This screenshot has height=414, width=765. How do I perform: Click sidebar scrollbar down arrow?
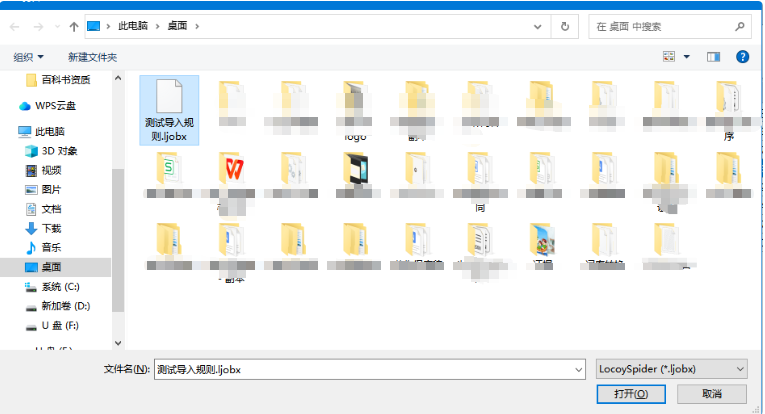click(118, 343)
